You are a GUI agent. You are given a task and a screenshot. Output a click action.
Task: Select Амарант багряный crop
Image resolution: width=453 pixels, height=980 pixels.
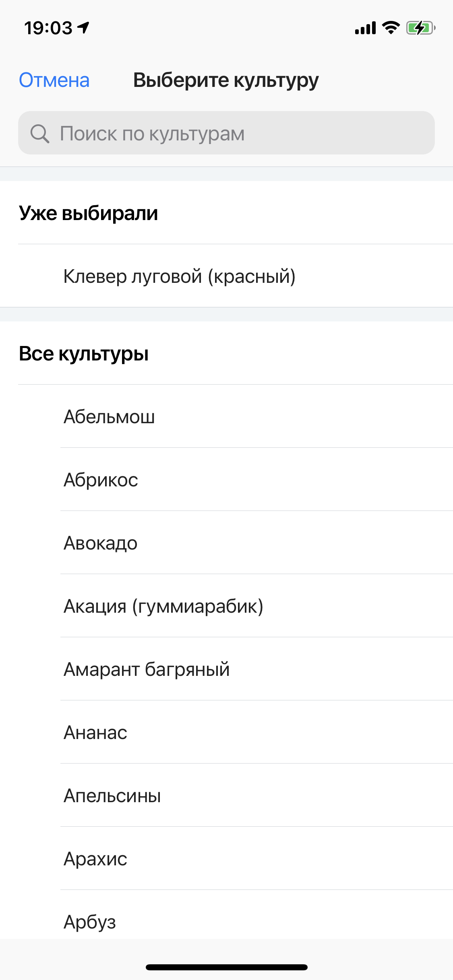coord(226,669)
